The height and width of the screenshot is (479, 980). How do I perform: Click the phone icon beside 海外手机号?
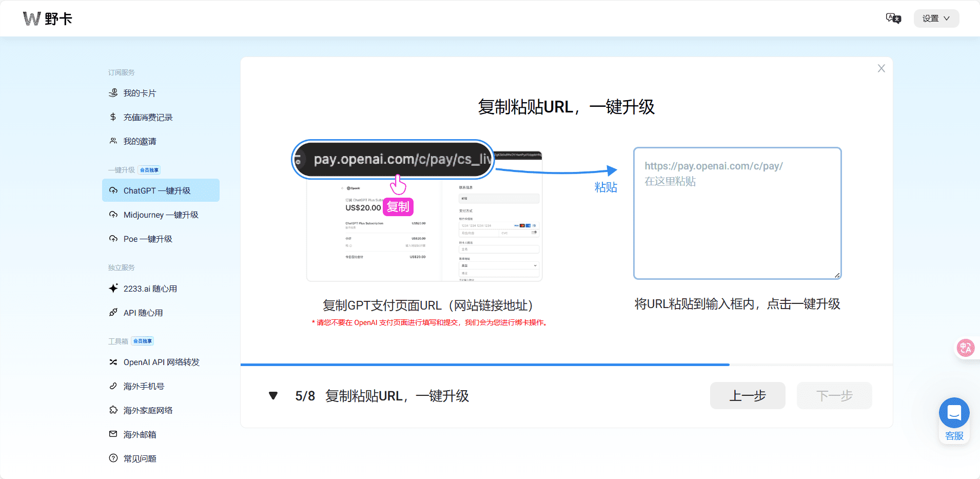tap(113, 386)
